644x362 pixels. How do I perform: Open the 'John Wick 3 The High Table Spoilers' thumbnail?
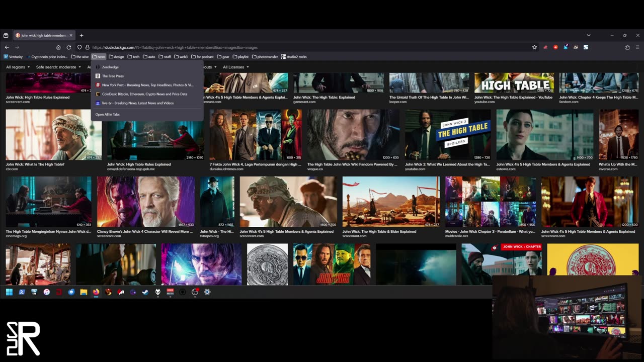tap(448, 135)
